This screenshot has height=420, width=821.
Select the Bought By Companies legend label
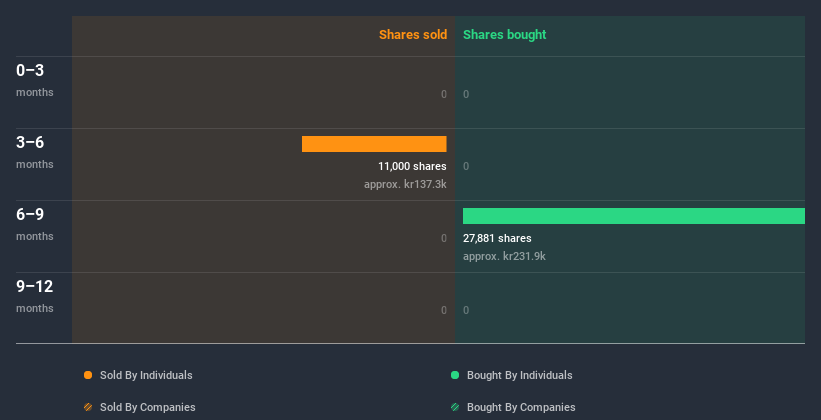click(x=521, y=407)
